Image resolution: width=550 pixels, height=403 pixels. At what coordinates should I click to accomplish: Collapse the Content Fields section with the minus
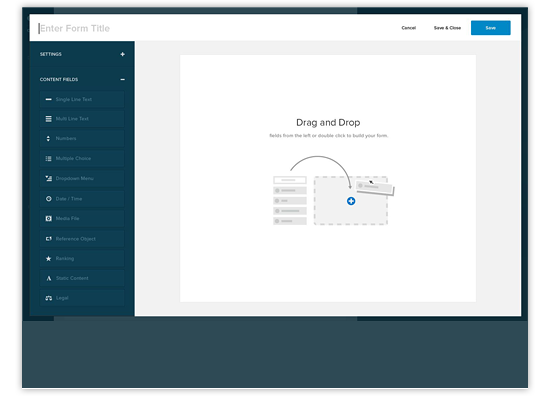[x=122, y=80]
